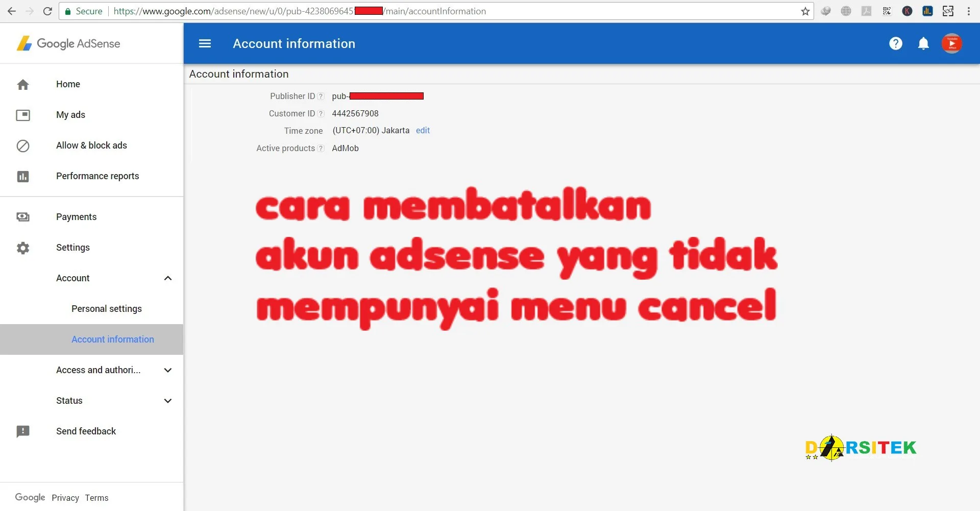Click the blue chart extension icon
The height and width of the screenshot is (511, 980).
tap(927, 11)
